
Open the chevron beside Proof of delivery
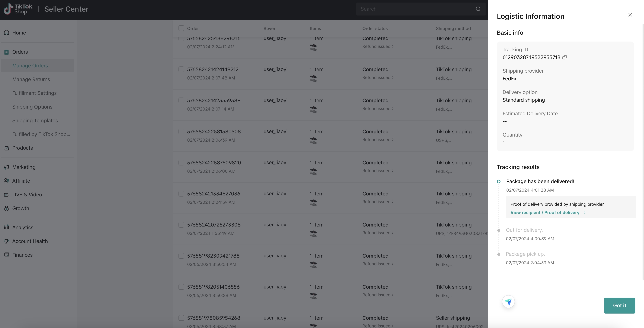pyautogui.click(x=585, y=213)
